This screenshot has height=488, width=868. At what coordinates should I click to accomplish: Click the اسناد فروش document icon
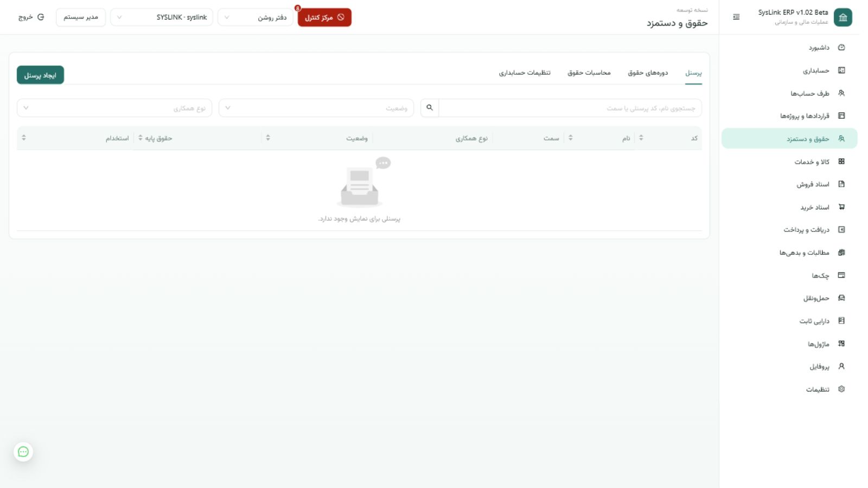point(841,184)
